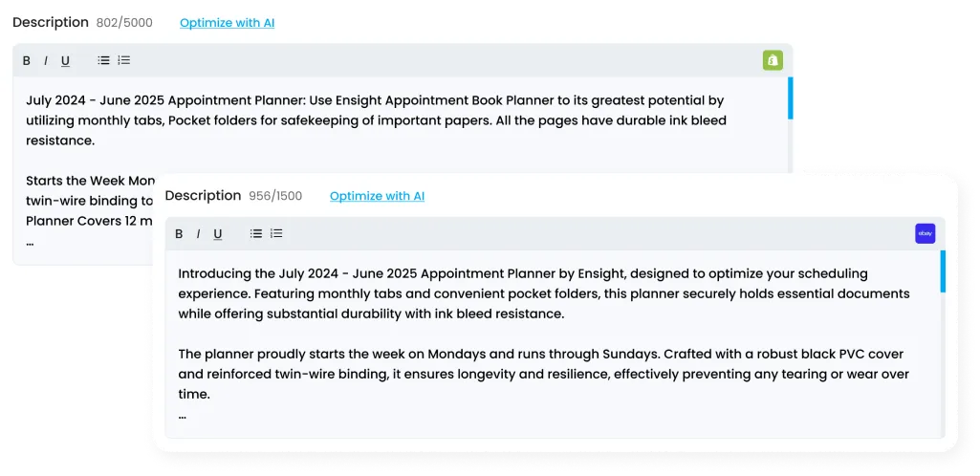Screen dimensions: 980x476
Task: Toggle bold in the eBay description editor
Action: click(x=179, y=234)
